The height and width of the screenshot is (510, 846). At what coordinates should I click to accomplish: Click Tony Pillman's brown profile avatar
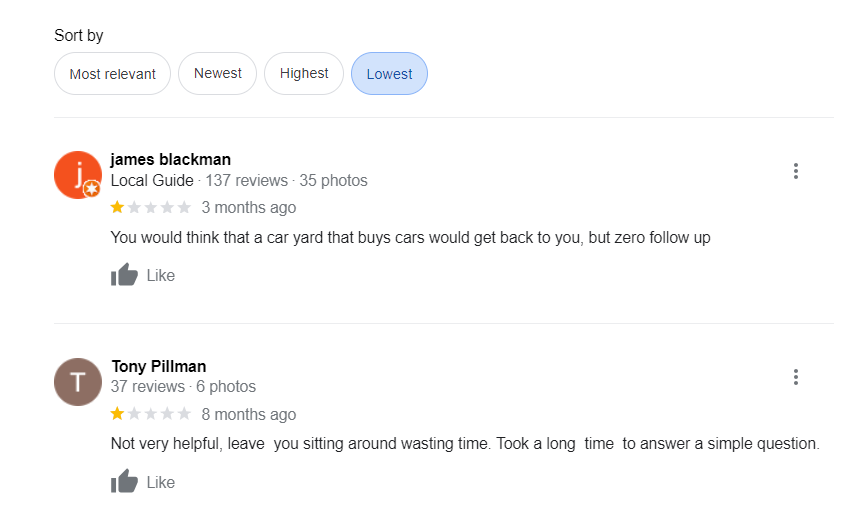coord(78,382)
